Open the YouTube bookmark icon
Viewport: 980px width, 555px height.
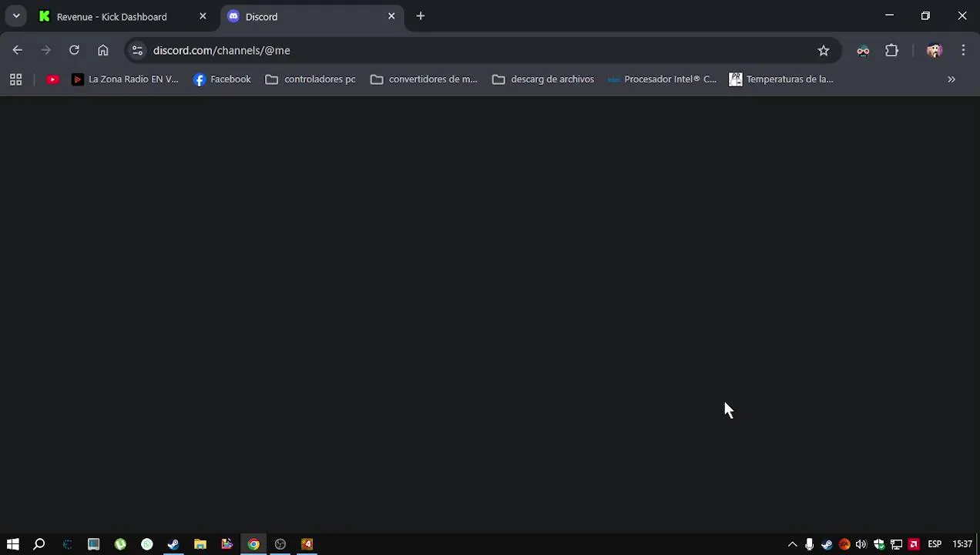(52, 79)
